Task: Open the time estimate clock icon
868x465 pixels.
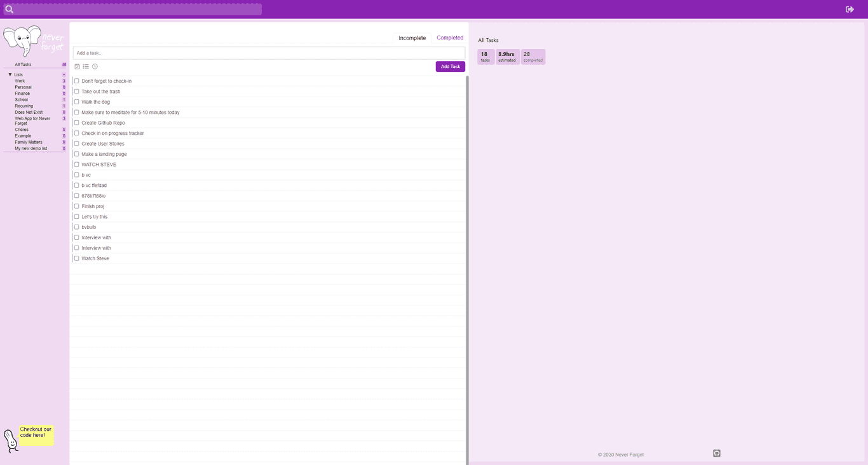Action: tap(95, 67)
